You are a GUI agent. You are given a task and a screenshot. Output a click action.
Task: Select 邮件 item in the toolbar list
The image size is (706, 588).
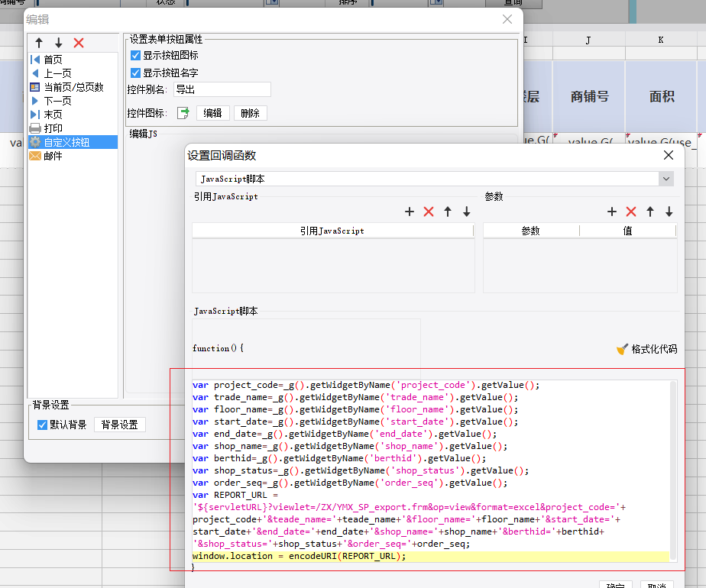click(53, 156)
